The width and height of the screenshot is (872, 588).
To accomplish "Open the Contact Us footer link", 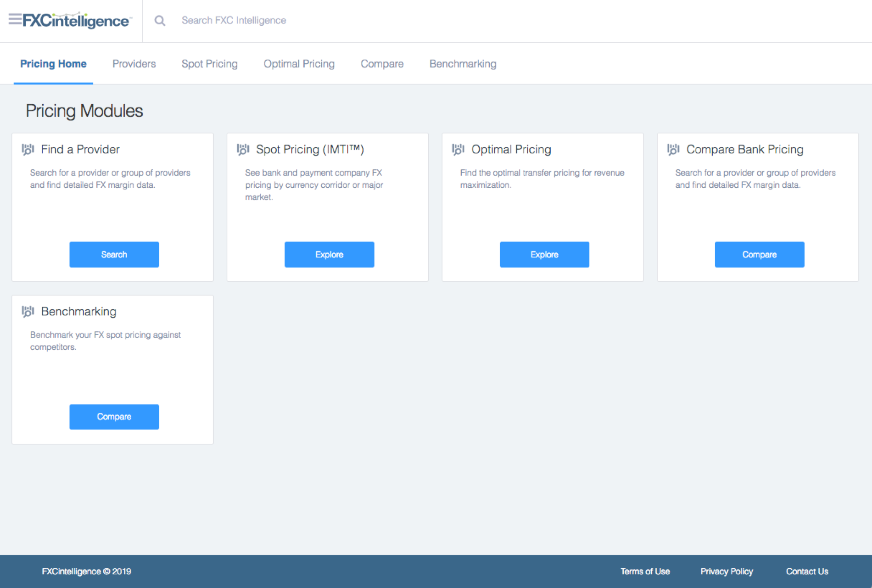I will tap(807, 571).
